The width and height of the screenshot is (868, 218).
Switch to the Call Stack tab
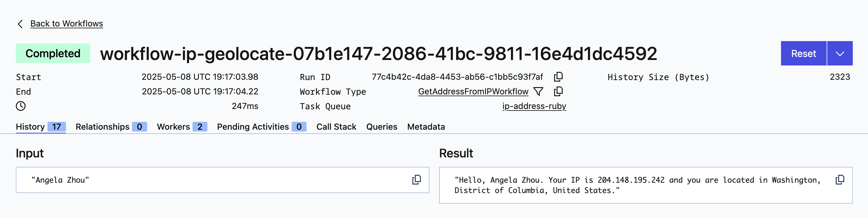click(336, 127)
